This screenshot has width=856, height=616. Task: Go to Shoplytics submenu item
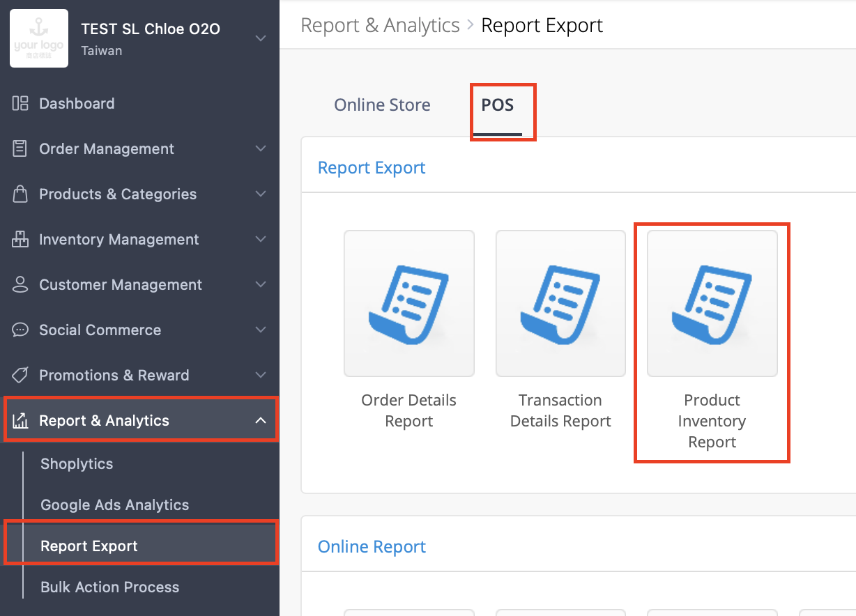(77, 464)
